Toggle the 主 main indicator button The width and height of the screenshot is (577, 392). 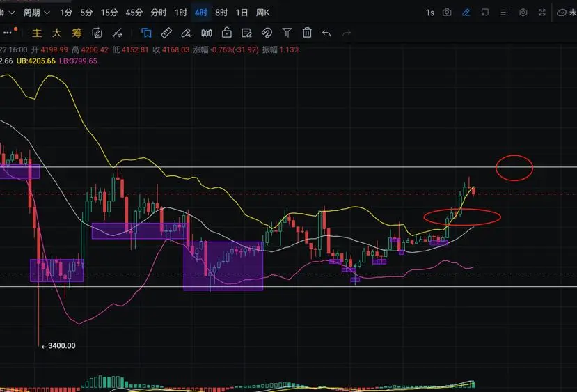point(37,33)
